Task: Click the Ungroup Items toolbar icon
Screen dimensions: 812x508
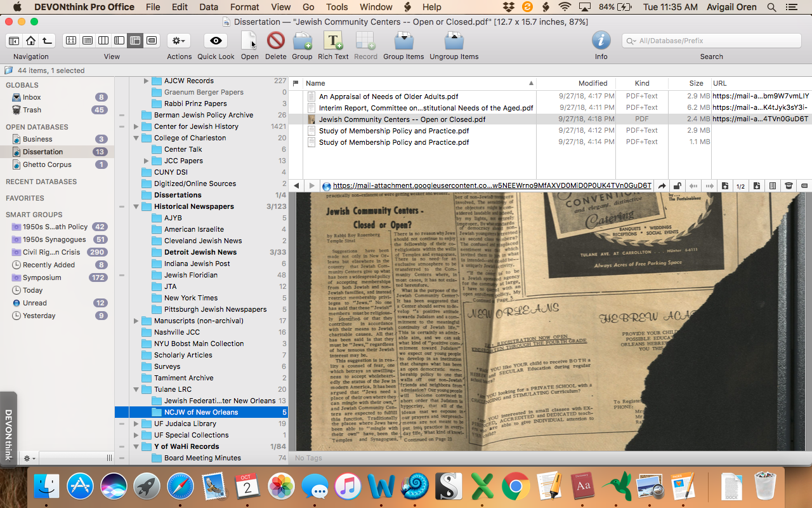Action: coord(454,41)
